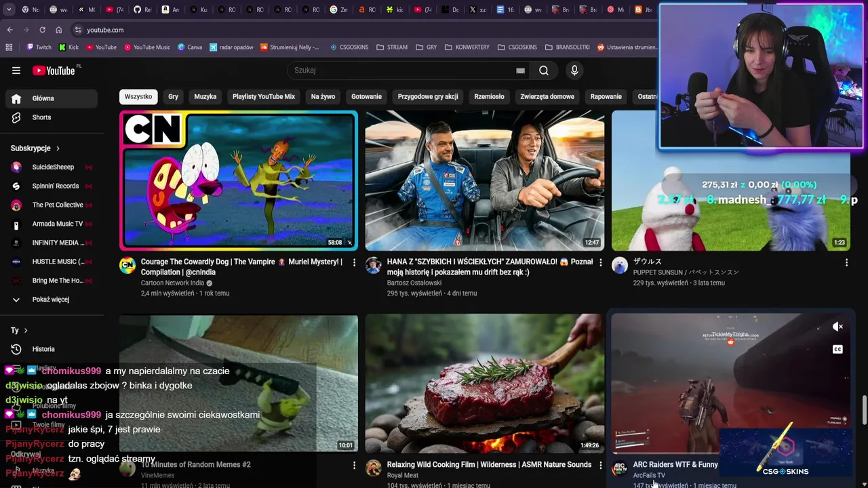
Task: Open the Kick bookmark
Action: [x=69, y=47]
